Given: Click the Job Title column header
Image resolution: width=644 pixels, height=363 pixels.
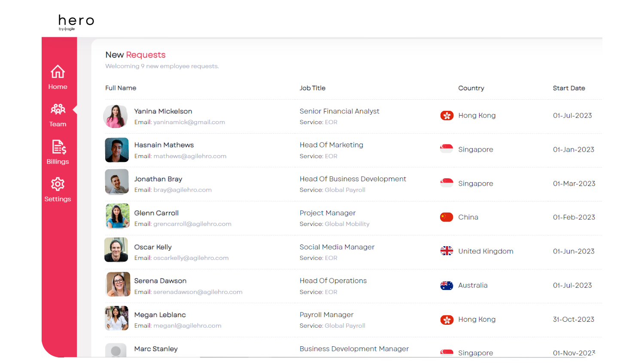Looking at the screenshot, I should click(x=313, y=88).
